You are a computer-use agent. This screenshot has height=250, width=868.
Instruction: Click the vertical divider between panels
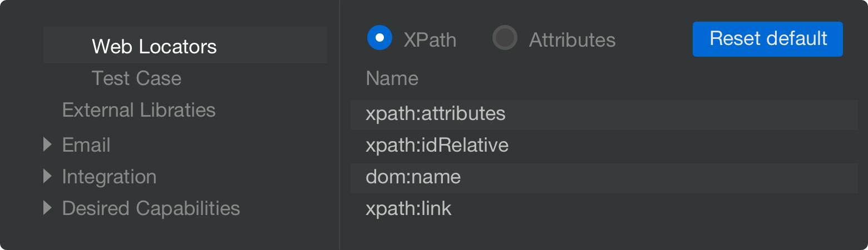click(339, 125)
